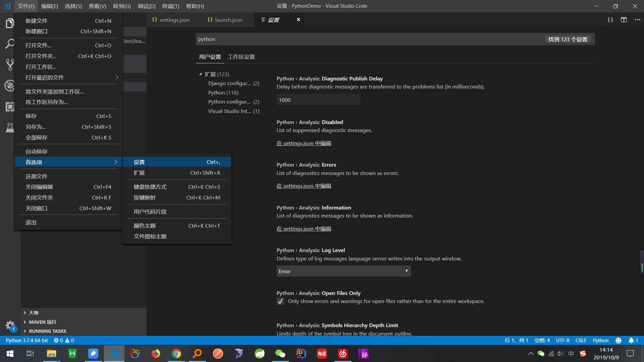Click Python 3.7.4 64-bit interpreter selector

click(x=27, y=341)
